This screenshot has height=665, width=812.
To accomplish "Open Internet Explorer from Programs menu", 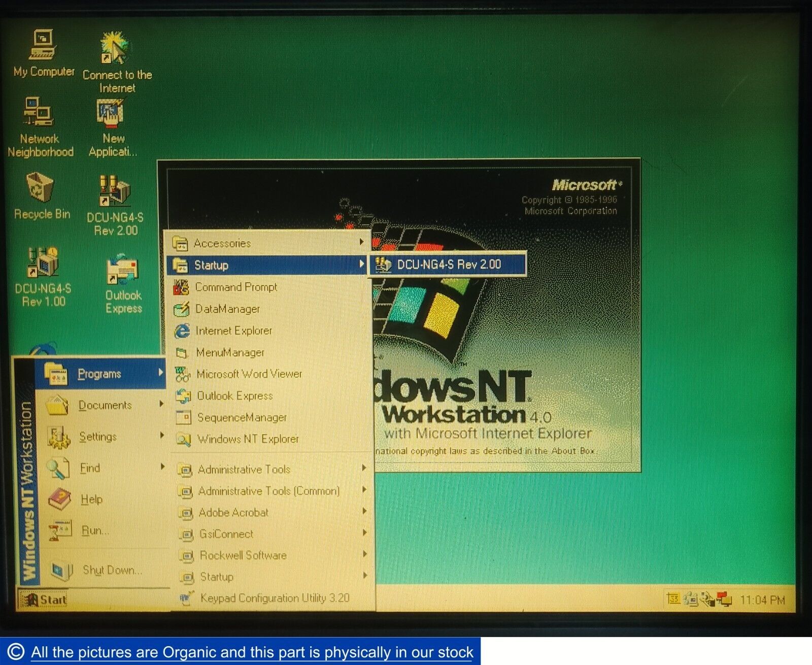I will point(269,330).
